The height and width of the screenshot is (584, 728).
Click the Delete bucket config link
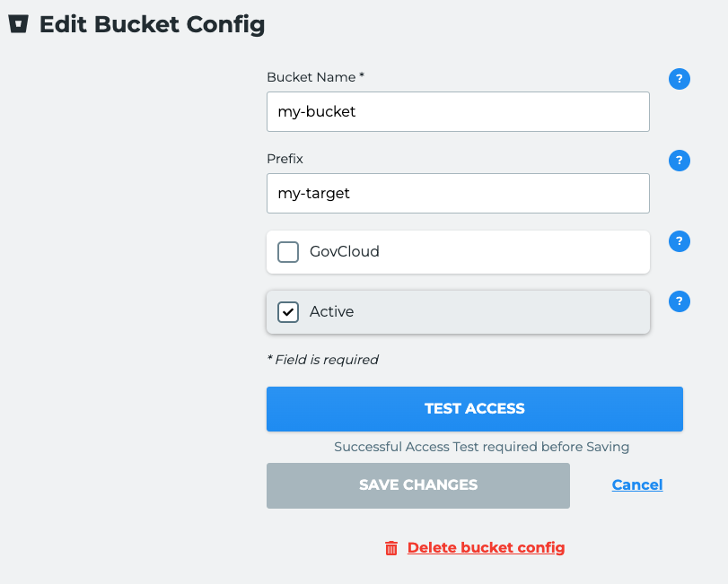pyautogui.click(x=487, y=548)
